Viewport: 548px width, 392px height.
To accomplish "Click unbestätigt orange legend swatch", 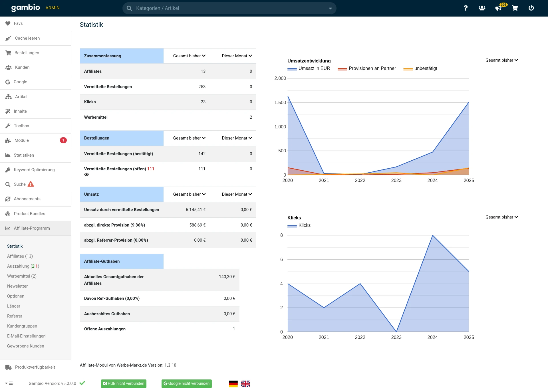I will tap(408, 69).
